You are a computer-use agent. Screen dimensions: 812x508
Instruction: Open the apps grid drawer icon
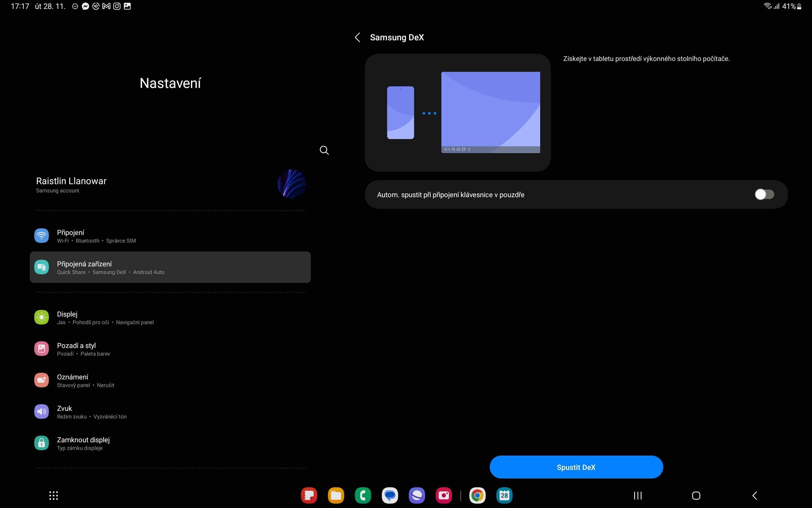tap(54, 496)
